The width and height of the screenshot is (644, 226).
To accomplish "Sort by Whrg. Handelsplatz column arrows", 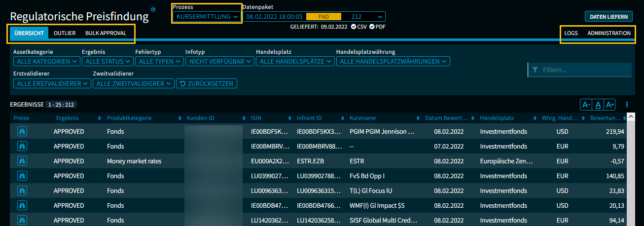I will coord(583,118).
